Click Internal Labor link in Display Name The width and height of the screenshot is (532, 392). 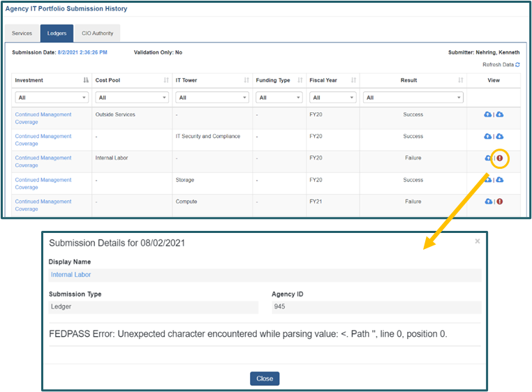point(71,275)
